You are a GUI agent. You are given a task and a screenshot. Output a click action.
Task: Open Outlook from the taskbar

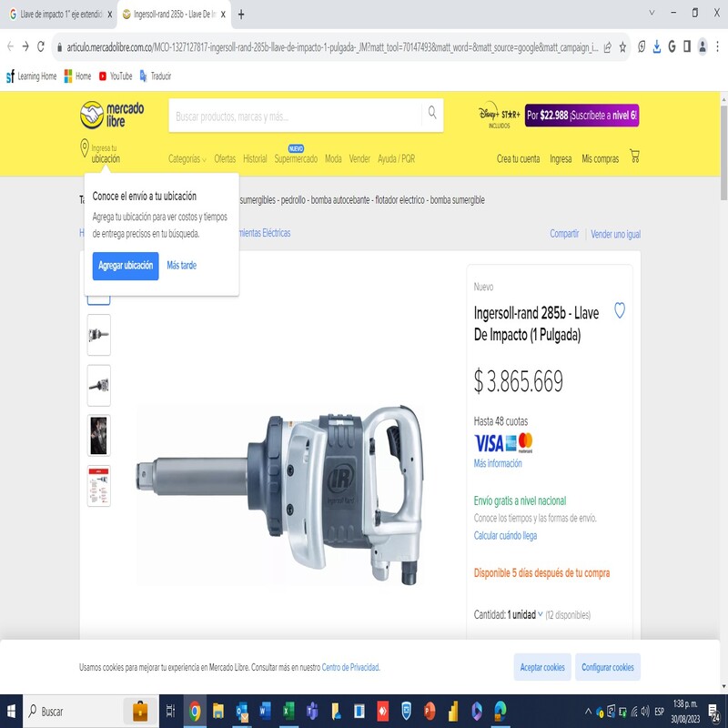coord(241,711)
